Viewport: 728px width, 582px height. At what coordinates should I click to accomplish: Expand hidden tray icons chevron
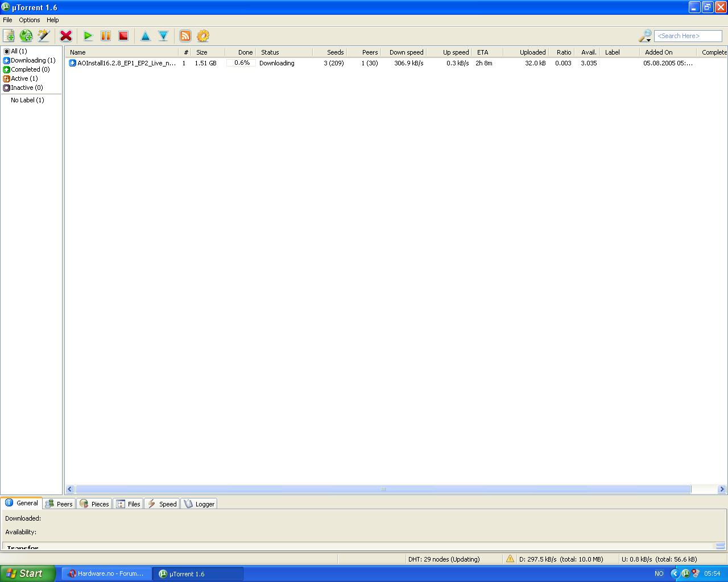coord(675,573)
